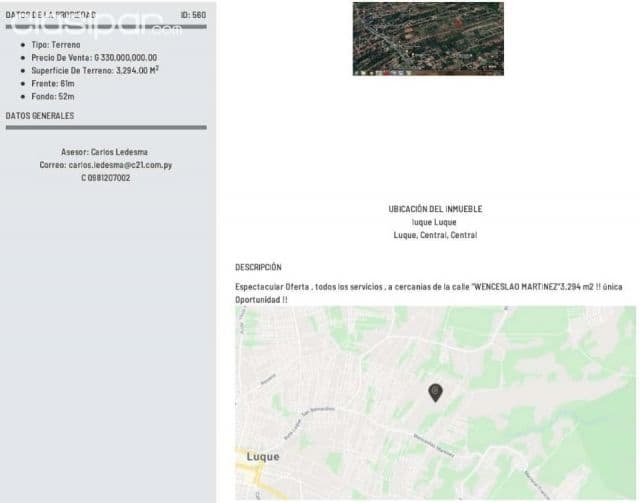Viewport: 640px width, 503px height.
Task: Click the 'DESCRIPCIÓN' heading
Action: [x=258, y=267]
